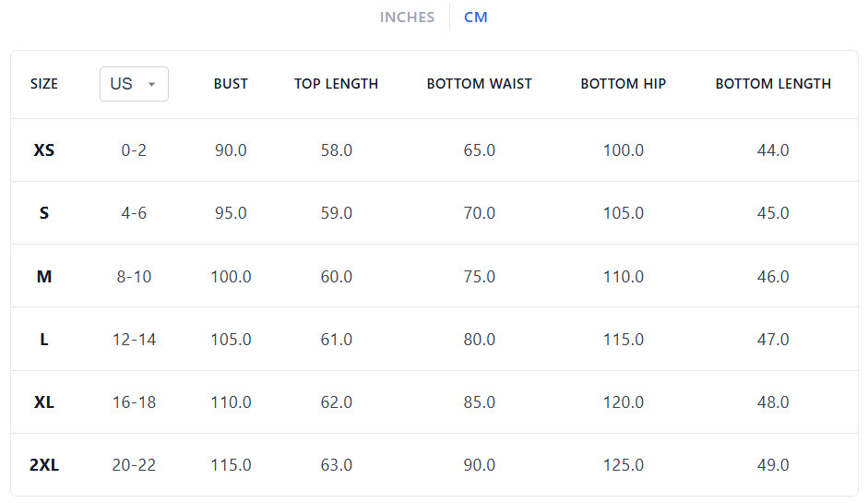
Task: Click the BOTTOM WAIST column header
Action: point(479,84)
